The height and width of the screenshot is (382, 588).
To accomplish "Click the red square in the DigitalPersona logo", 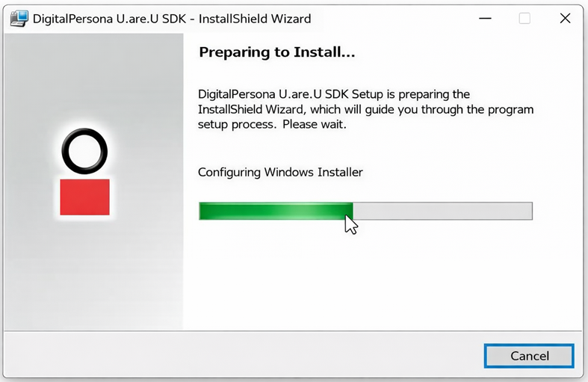I will [x=84, y=197].
